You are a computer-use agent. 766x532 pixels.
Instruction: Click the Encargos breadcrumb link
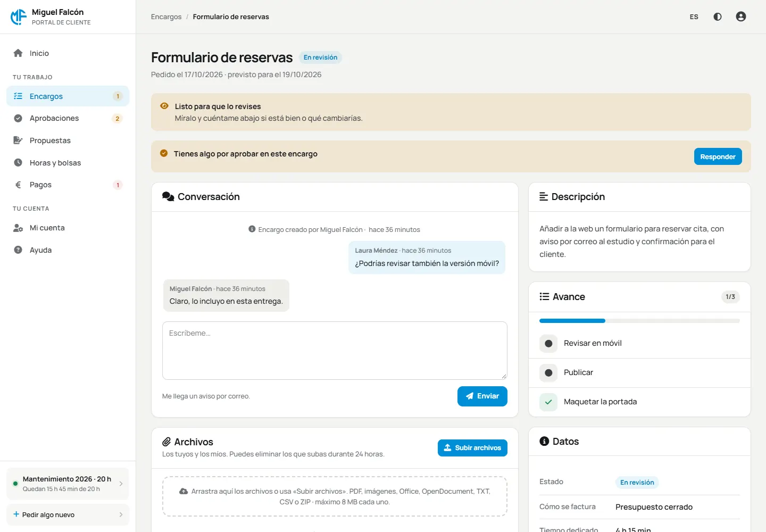(x=166, y=17)
